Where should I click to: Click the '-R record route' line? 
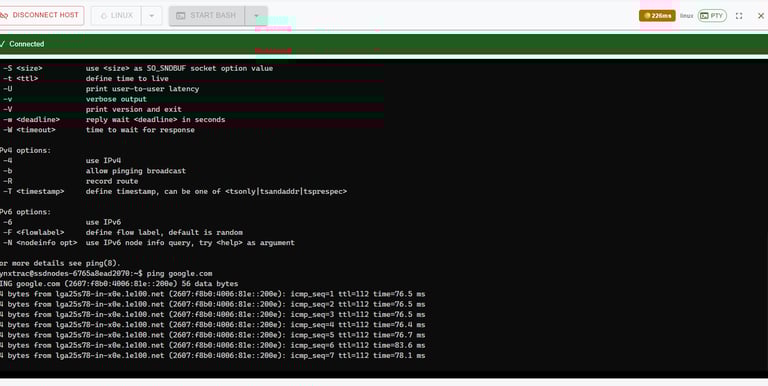(x=70, y=181)
